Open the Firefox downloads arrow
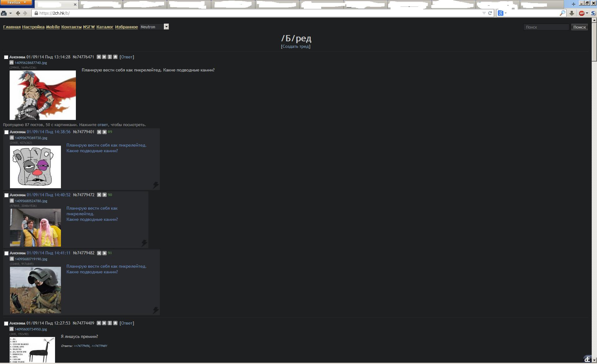Screen dimensions: 597x364 [x=572, y=13]
